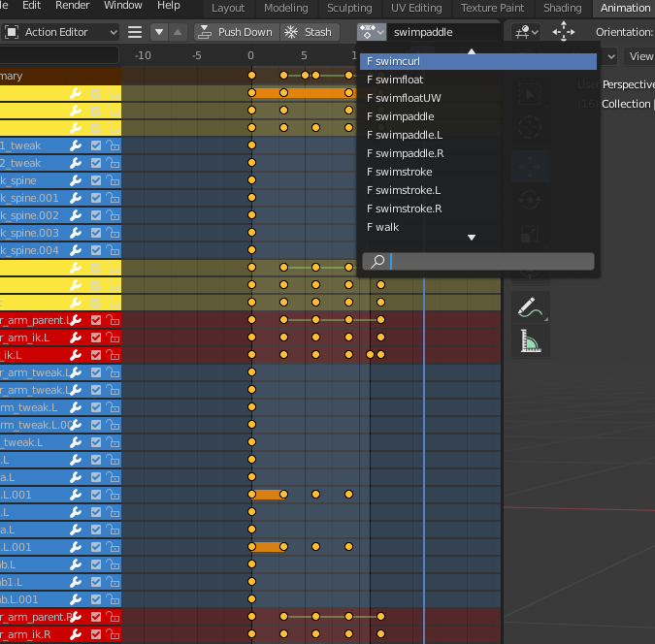Toggle checkbox for r_arm_parent.L channel
Viewport: 655px width, 644px height.
coord(96,320)
